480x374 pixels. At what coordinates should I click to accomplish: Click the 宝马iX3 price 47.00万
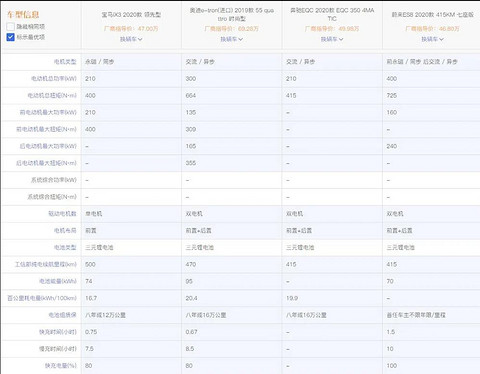pyautogui.click(x=131, y=29)
